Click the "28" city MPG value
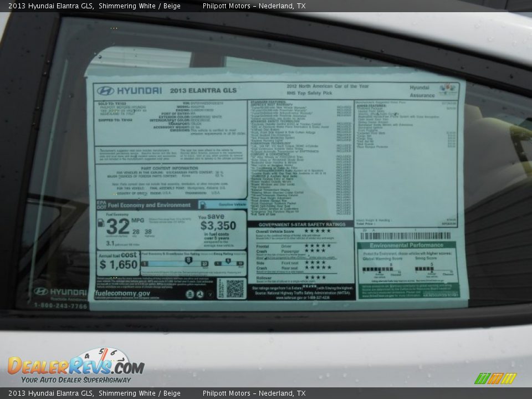This screenshot has width=532, height=399. pos(136,232)
